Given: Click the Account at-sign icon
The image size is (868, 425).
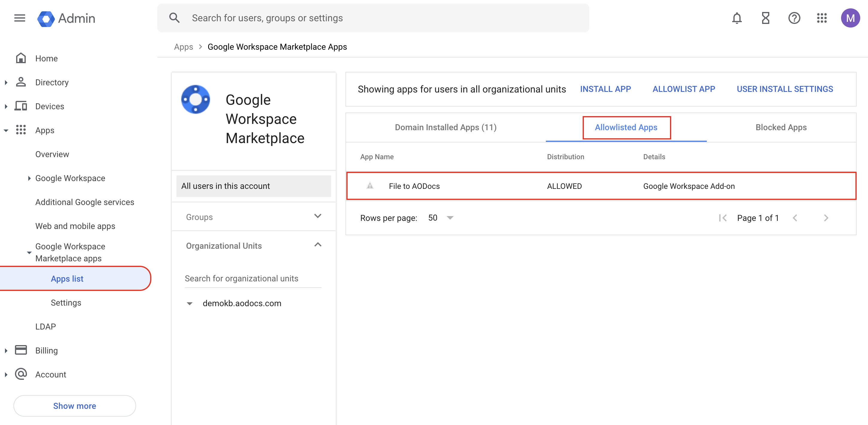Looking at the screenshot, I should point(21,374).
